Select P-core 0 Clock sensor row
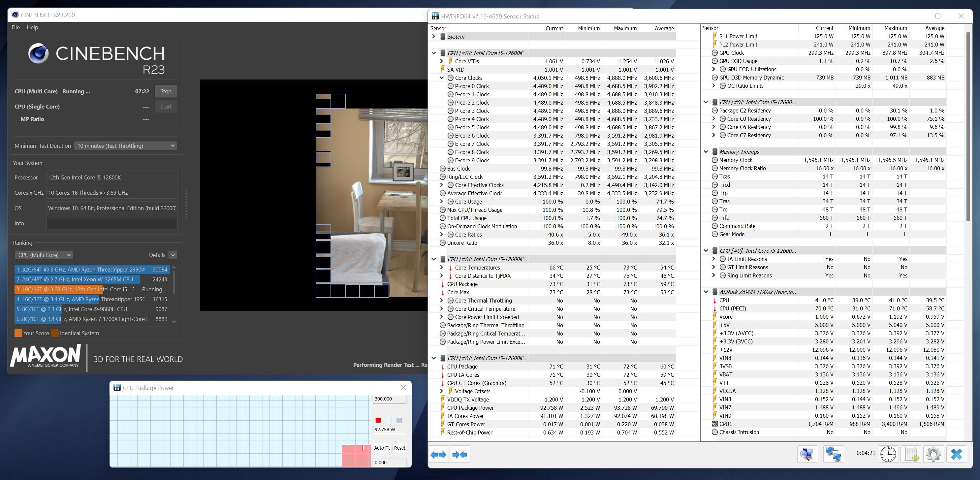980x480 pixels. coord(553,86)
